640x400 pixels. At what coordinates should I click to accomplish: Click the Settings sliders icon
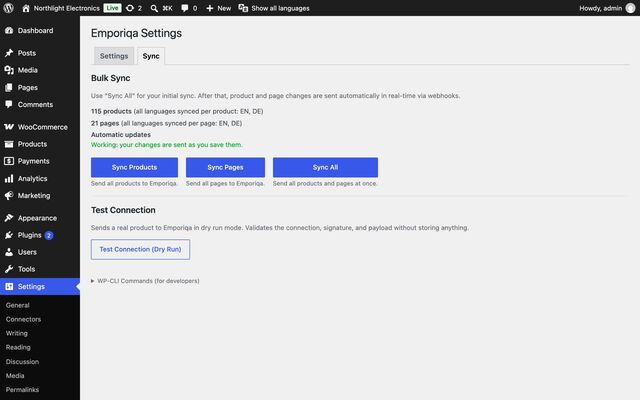pos(9,287)
